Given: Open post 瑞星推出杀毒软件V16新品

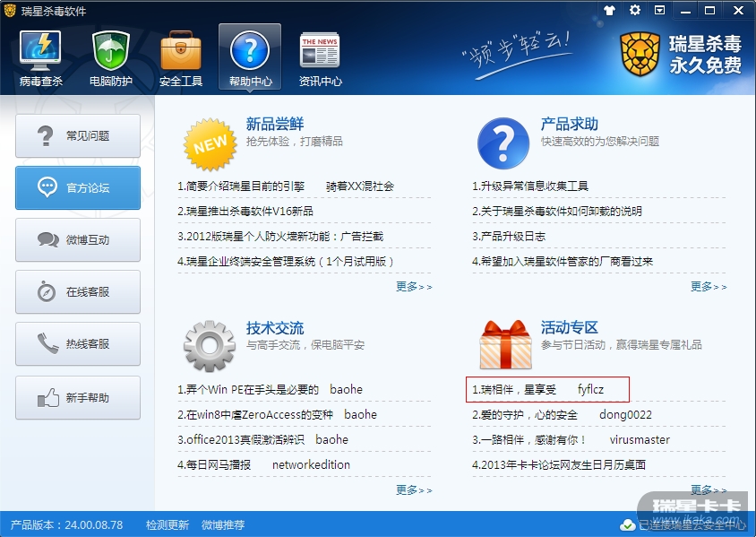Looking at the screenshot, I should pyautogui.click(x=245, y=212).
